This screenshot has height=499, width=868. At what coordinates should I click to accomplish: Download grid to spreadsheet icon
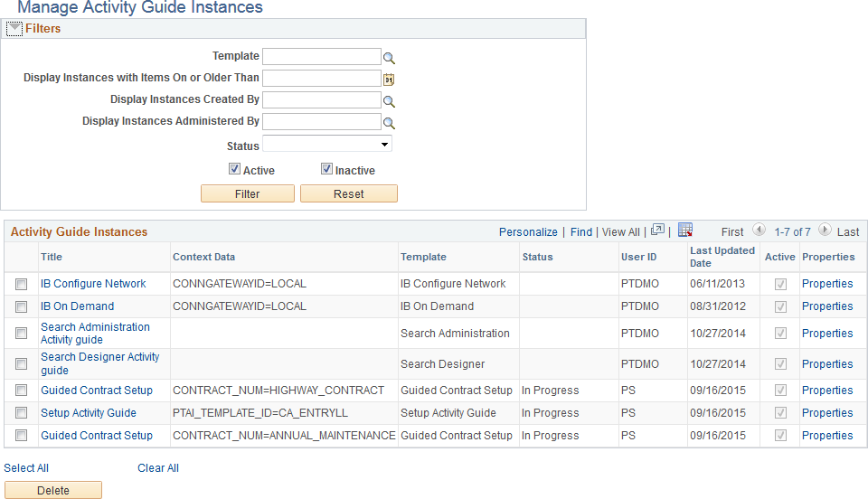(x=685, y=231)
